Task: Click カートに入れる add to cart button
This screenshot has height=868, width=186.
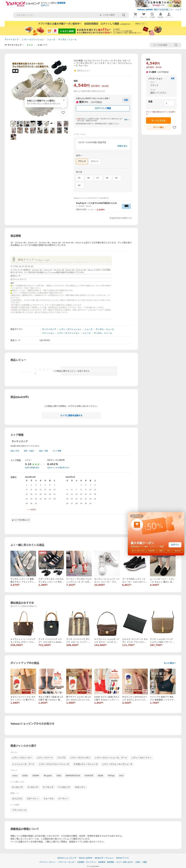Action: (x=158, y=120)
